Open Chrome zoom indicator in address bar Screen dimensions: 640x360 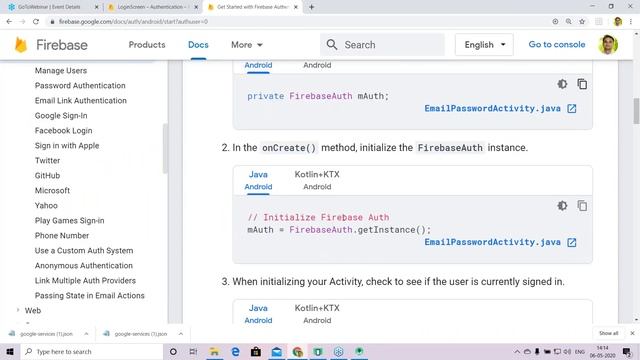pos(569,22)
